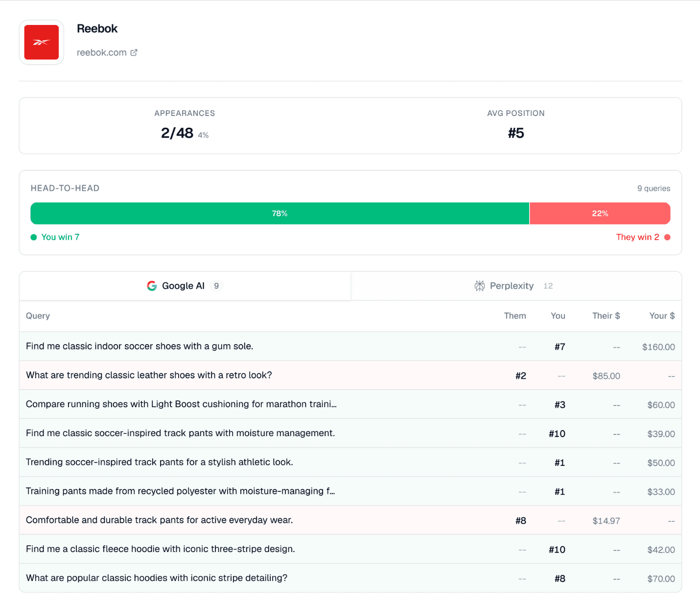Click the Perplexity logo icon
The image size is (700, 601).
[480, 286]
